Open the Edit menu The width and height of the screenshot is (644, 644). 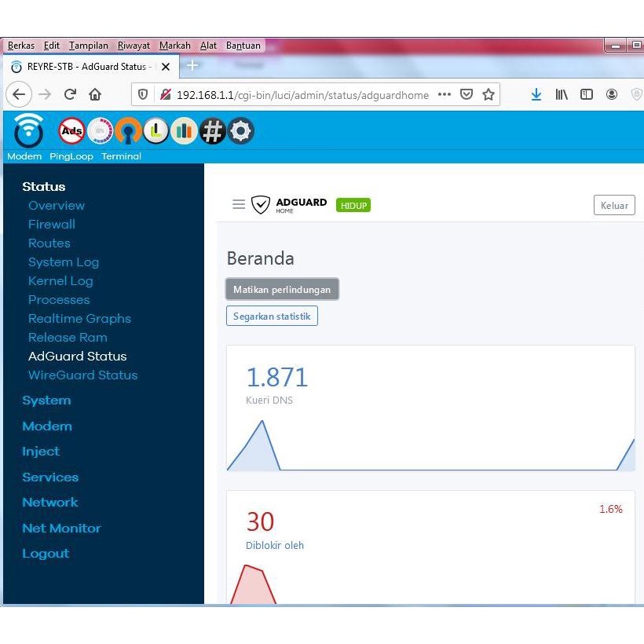pos(51,46)
